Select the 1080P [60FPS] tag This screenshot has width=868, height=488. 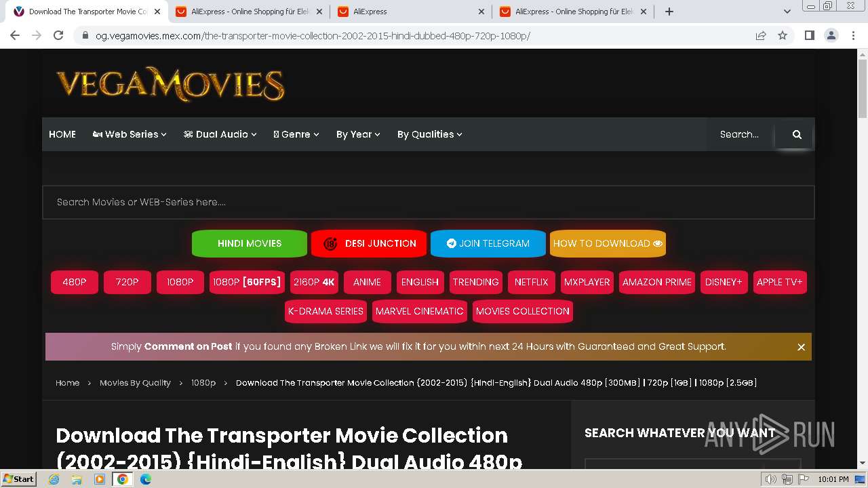pos(247,282)
